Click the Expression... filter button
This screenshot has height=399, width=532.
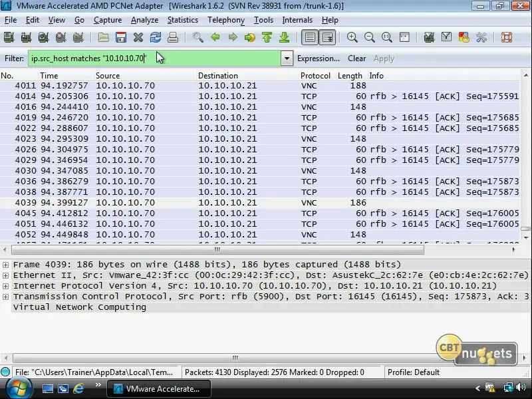point(319,59)
